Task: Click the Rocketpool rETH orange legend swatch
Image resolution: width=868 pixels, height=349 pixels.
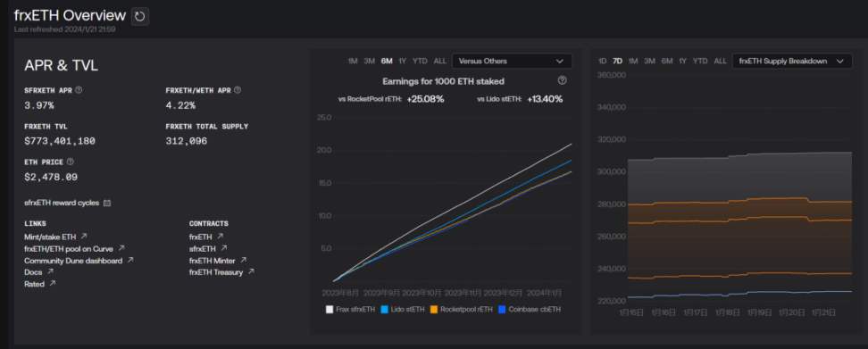Action: click(435, 310)
